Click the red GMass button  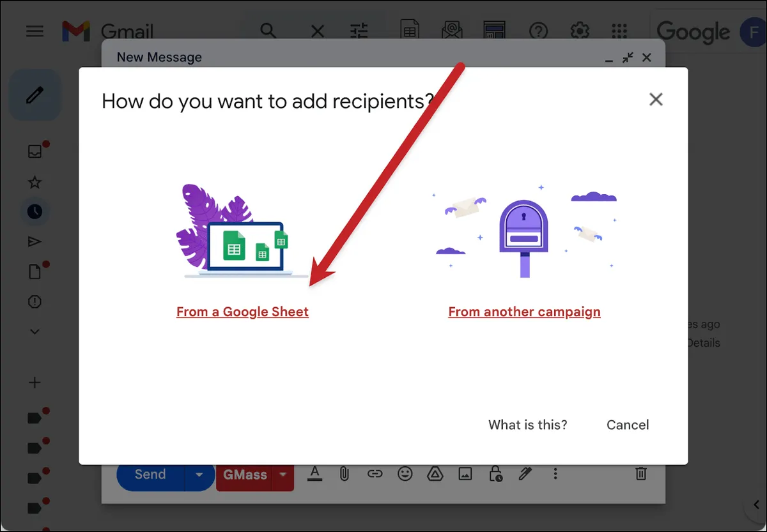(244, 475)
